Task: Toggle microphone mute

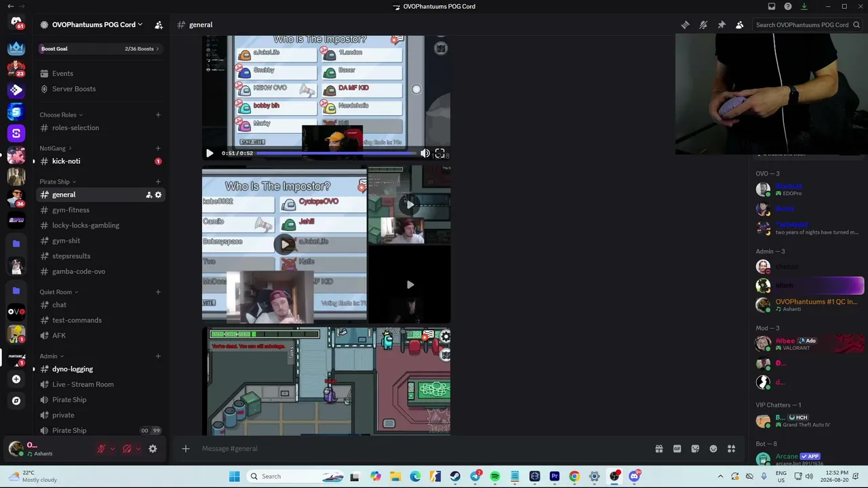Action: pyautogui.click(x=101, y=449)
